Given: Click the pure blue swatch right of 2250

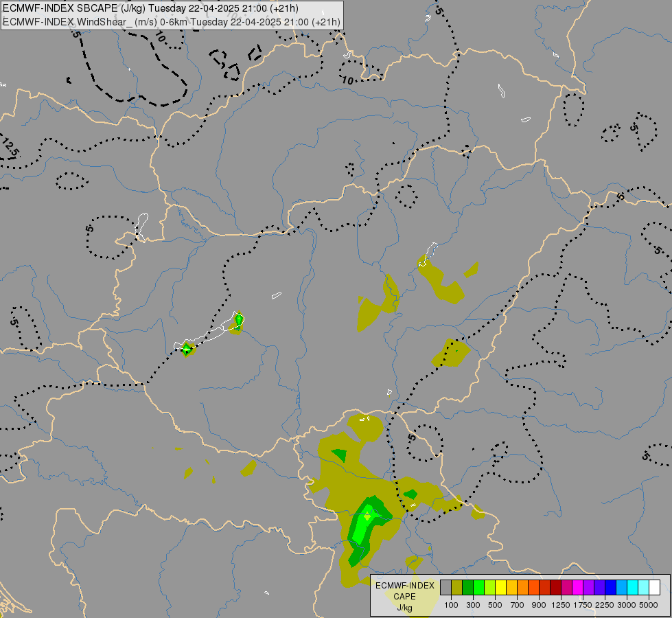Looking at the screenshot, I should (611, 588).
